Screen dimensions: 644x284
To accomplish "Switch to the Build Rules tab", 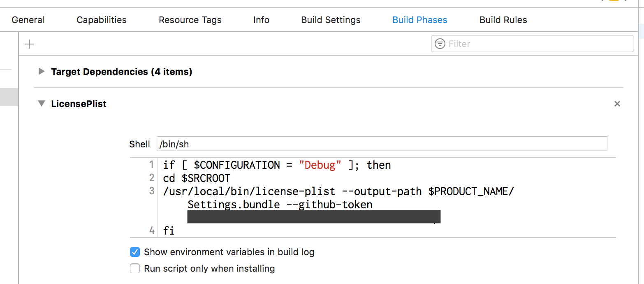I will click(x=503, y=20).
